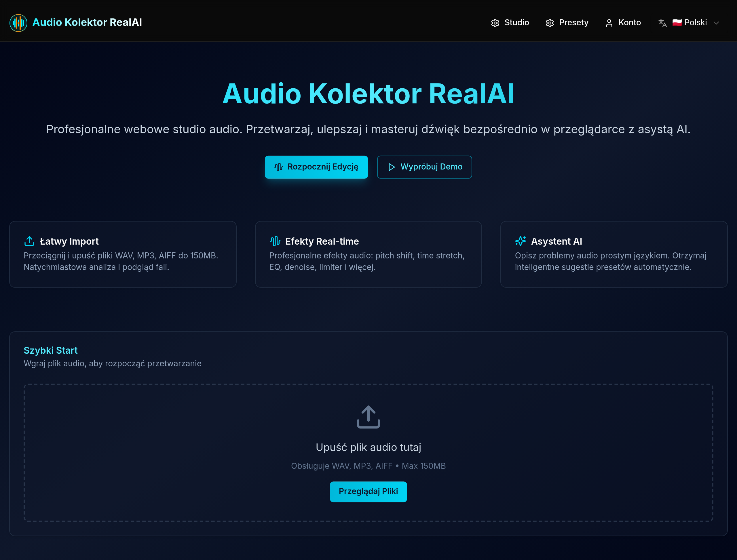Click the upload icon in Łatwy Import card
This screenshot has height=560, width=737.
29,241
